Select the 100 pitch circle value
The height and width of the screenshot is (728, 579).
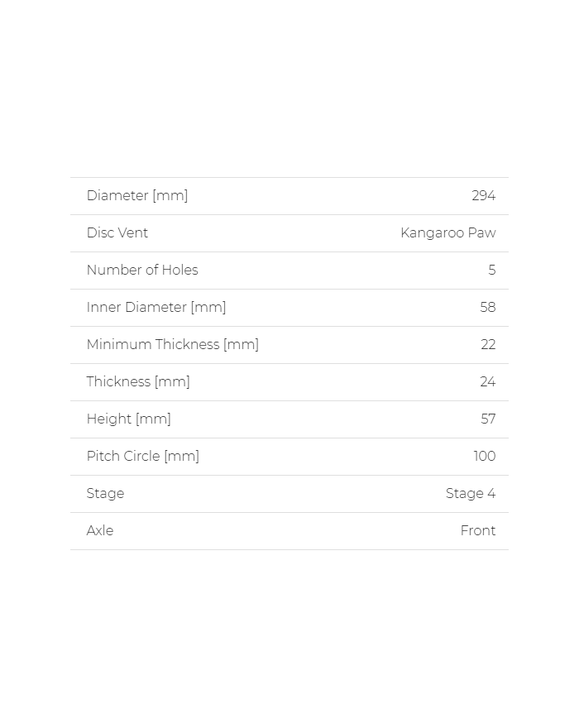(484, 457)
